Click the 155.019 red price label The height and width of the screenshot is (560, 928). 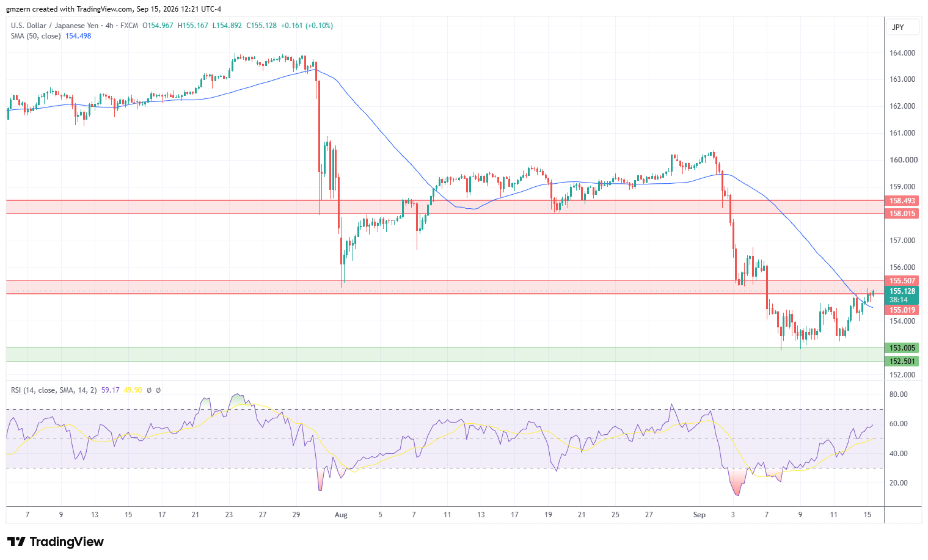(902, 310)
